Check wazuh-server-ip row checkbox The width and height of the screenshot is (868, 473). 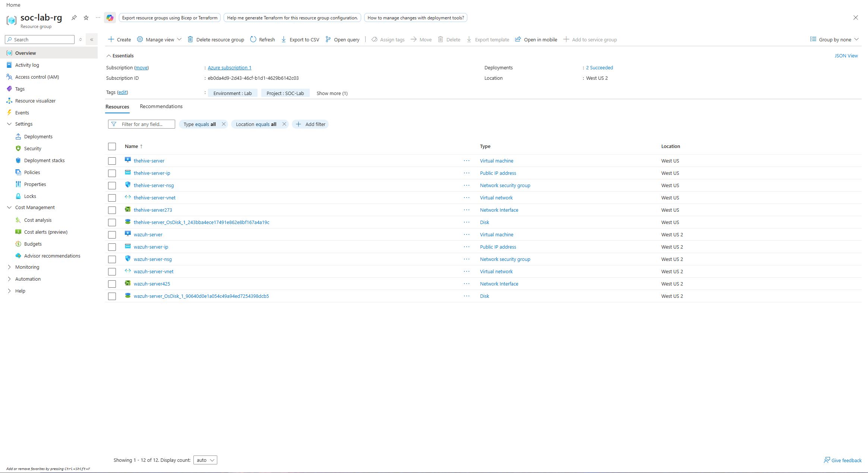[112, 247]
